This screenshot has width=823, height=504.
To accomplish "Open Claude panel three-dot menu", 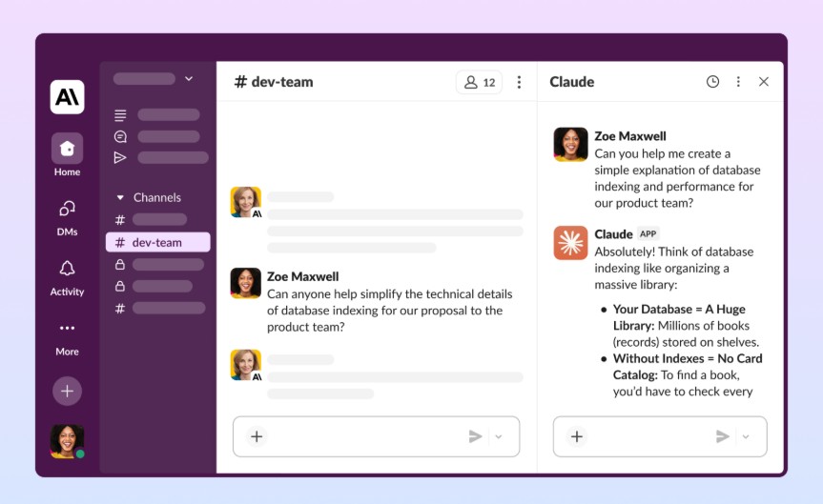I will (x=738, y=82).
